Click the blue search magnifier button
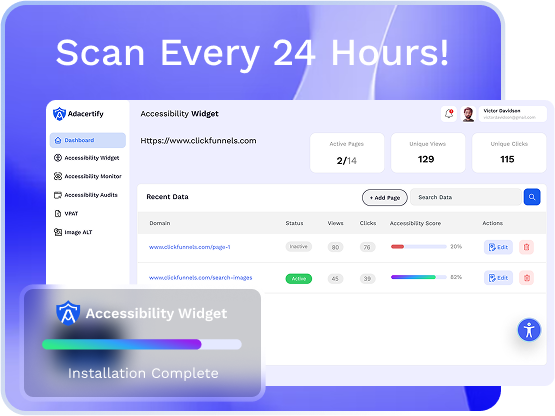Image resolution: width=555 pixels, height=416 pixels. click(x=532, y=197)
